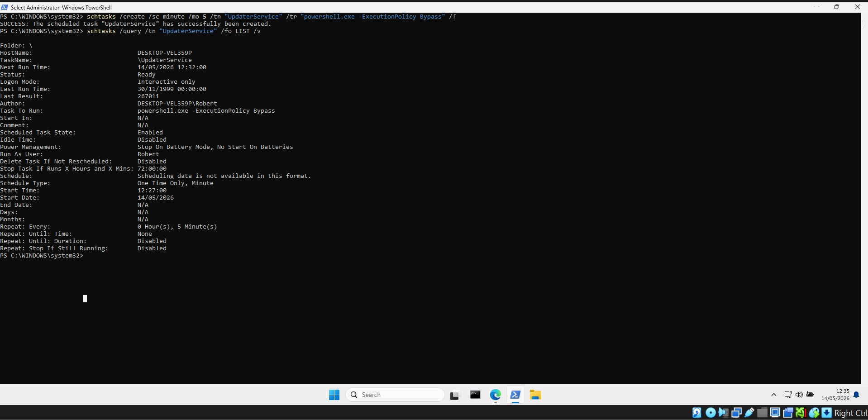The image size is (868, 420).
Task: Click the VirtualBox audio indicator
Action: 724,413
